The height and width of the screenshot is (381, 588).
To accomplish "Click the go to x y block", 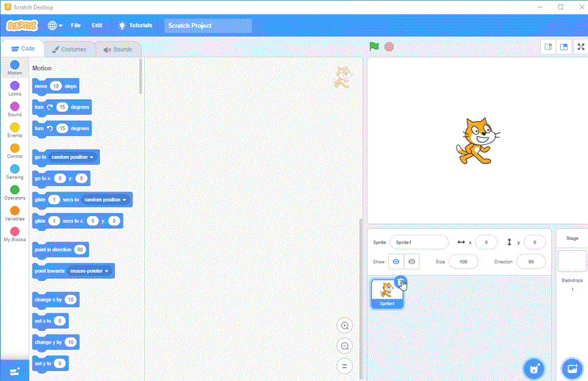I will pos(41,178).
